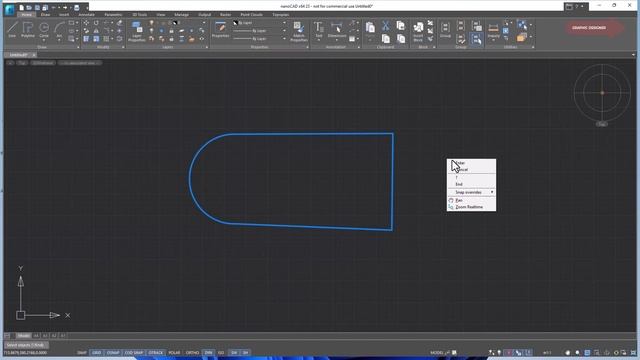Toggle POLAR tracking in status bar
This screenshot has width=640, height=360.
pos(174,353)
